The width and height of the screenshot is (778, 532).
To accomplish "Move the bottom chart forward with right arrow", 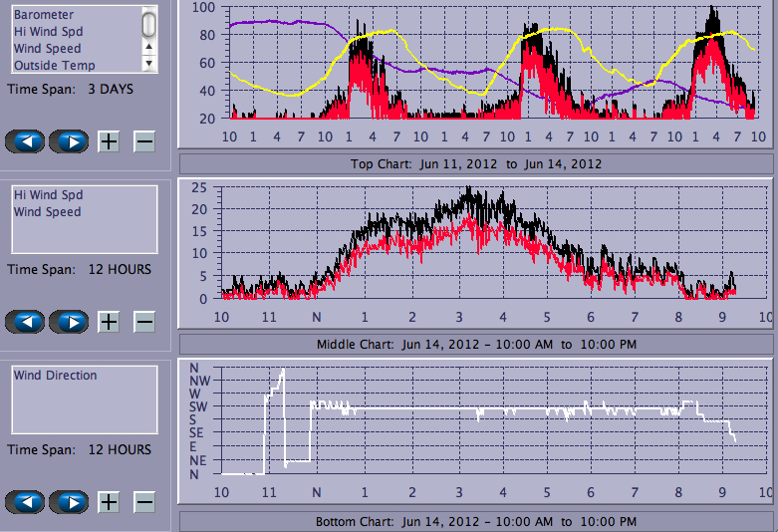I will click(x=68, y=502).
